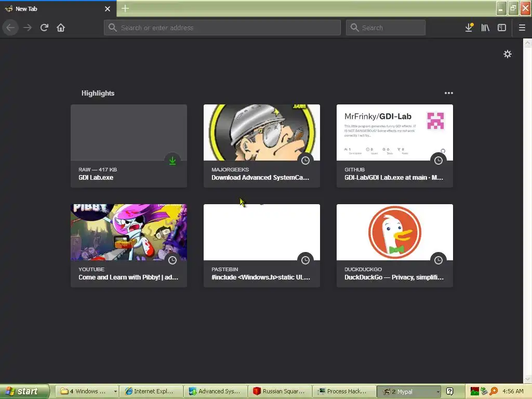Click GDI-Lab/GDI Lab.exe at main link
The image size is (532, 399).
(x=394, y=178)
